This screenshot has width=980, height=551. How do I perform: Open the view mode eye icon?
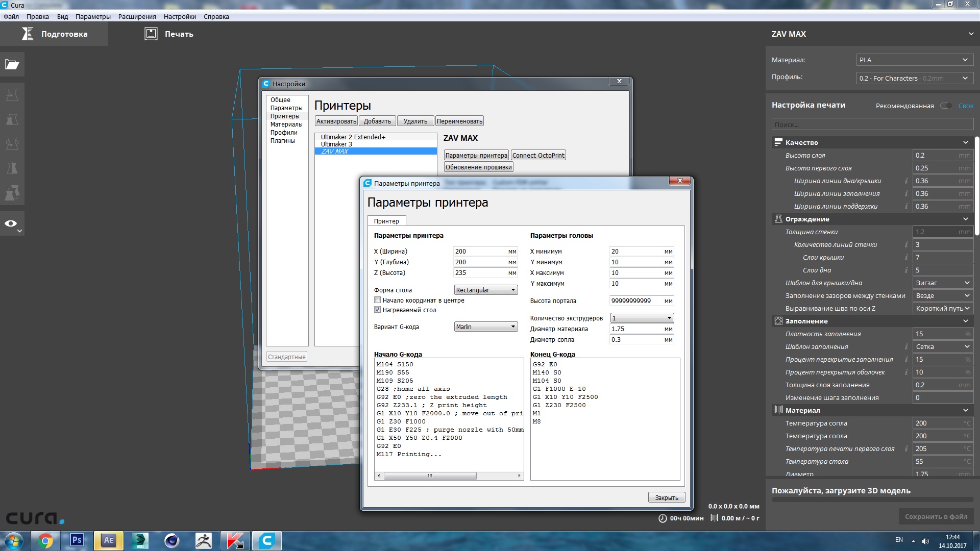pyautogui.click(x=12, y=224)
